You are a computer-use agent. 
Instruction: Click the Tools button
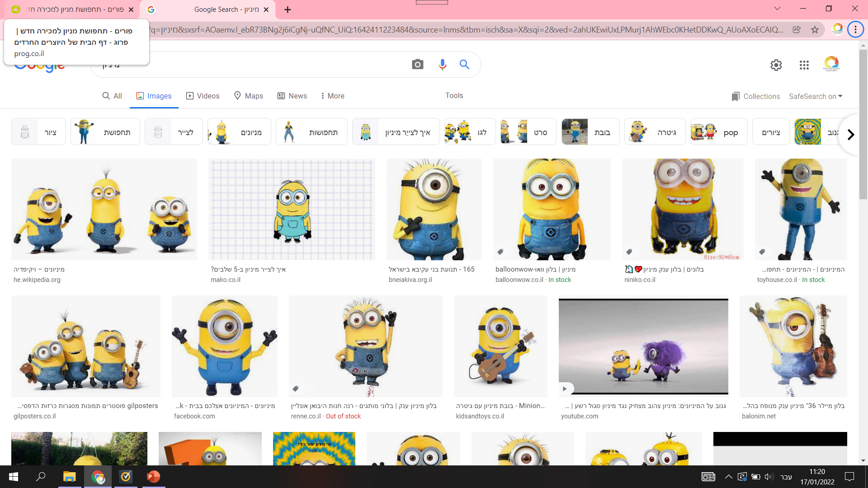[x=454, y=95]
